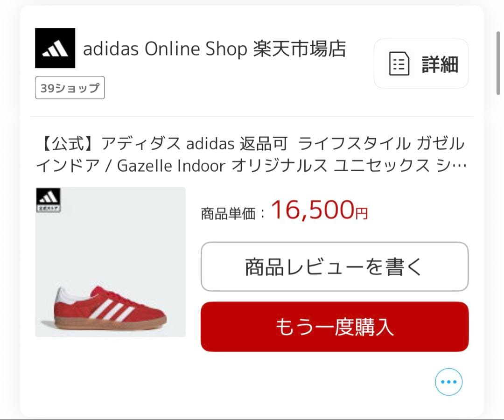This screenshot has height=420, width=504.
Task: Expand the order options via the ellipsis
Action: 448,381
